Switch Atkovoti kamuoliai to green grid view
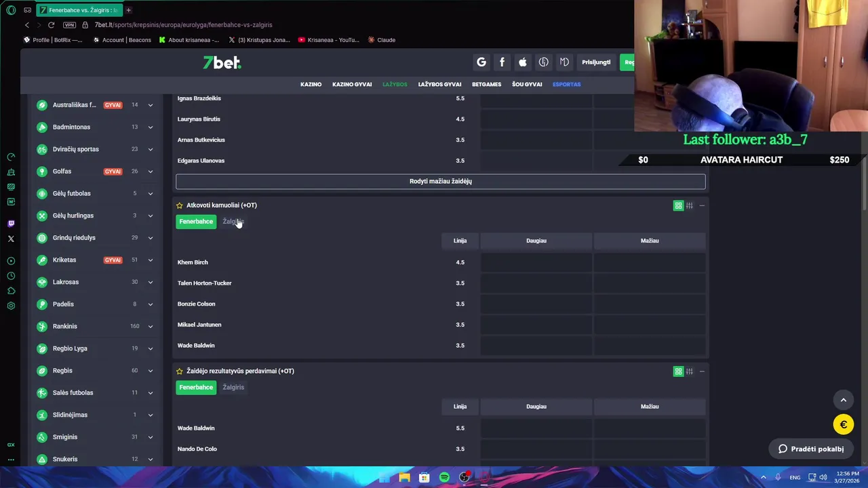Image resolution: width=868 pixels, height=488 pixels. click(x=678, y=205)
